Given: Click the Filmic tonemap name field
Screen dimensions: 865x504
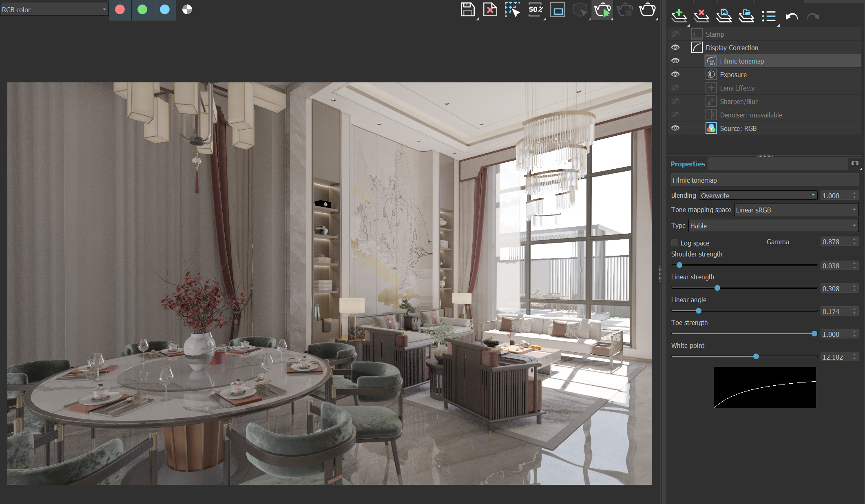Looking at the screenshot, I should click(x=765, y=180).
